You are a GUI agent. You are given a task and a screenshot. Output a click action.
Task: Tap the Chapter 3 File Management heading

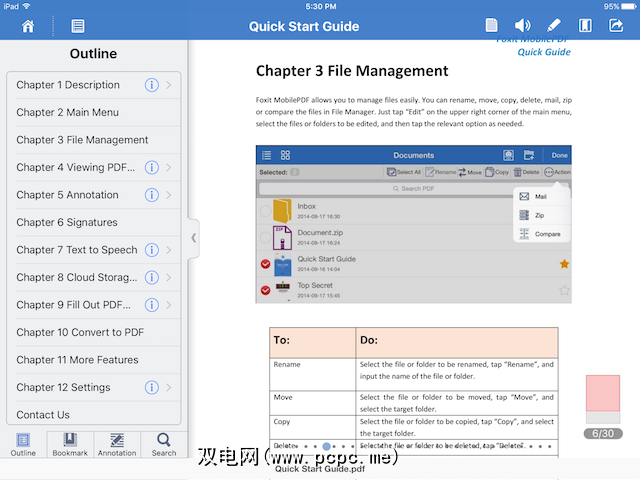point(352,71)
